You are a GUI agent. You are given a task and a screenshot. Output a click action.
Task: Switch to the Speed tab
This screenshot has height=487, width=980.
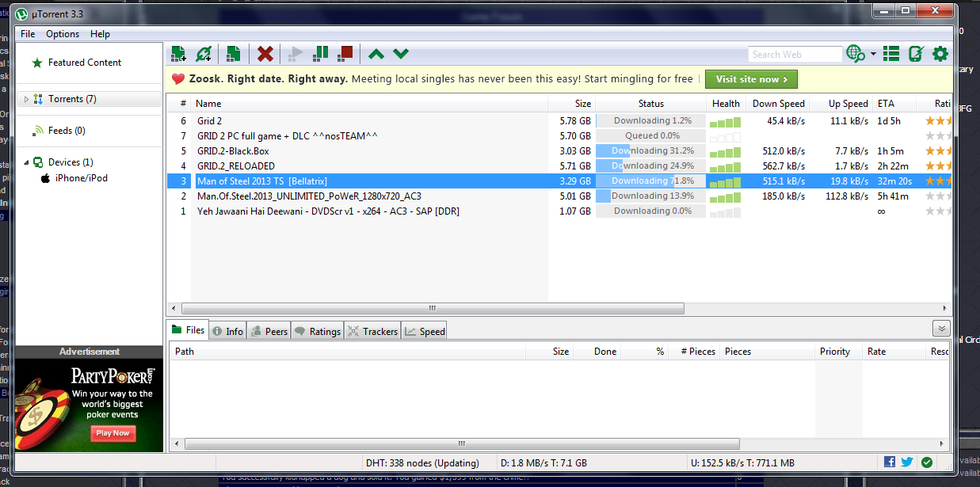(x=425, y=331)
